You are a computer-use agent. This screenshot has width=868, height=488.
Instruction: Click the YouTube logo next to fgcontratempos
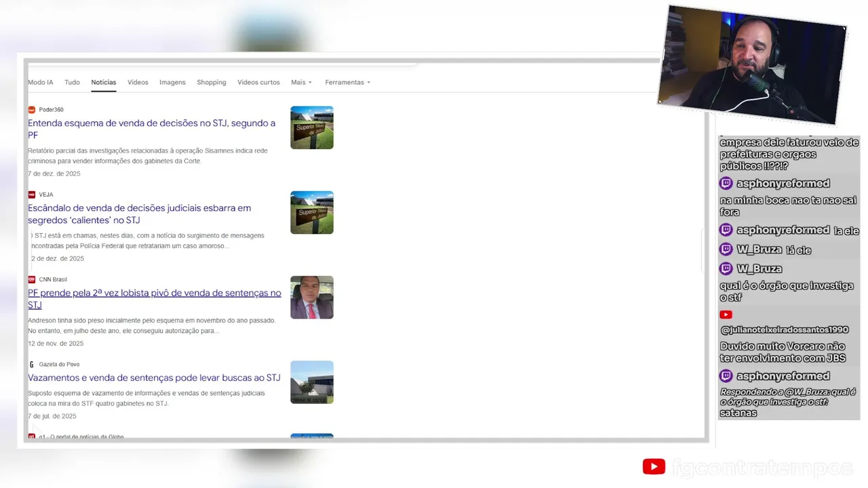coord(654,466)
